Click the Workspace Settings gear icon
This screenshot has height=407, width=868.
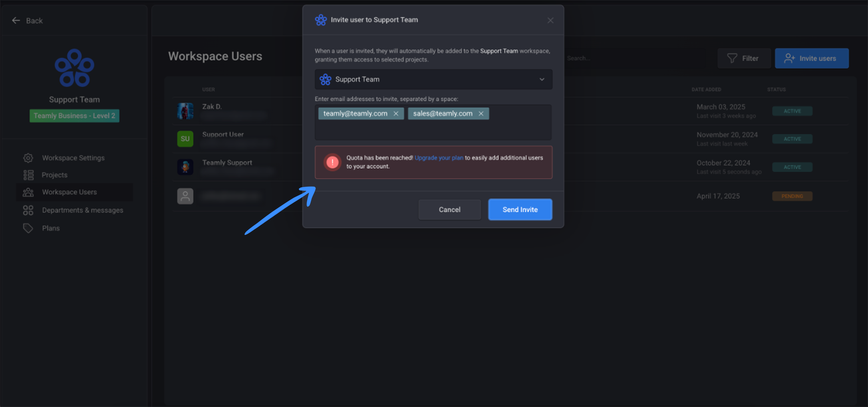tap(28, 158)
